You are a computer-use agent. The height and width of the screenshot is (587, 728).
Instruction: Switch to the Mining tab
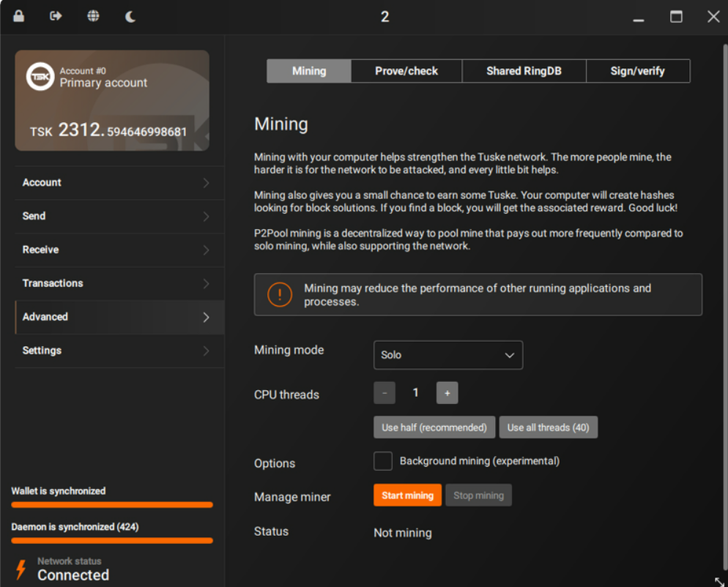(x=309, y=71)
